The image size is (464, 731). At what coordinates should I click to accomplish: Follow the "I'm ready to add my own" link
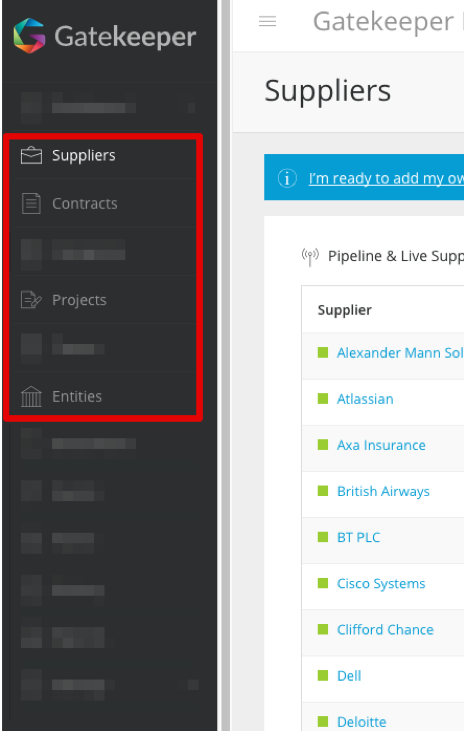(x=386, y=178)
